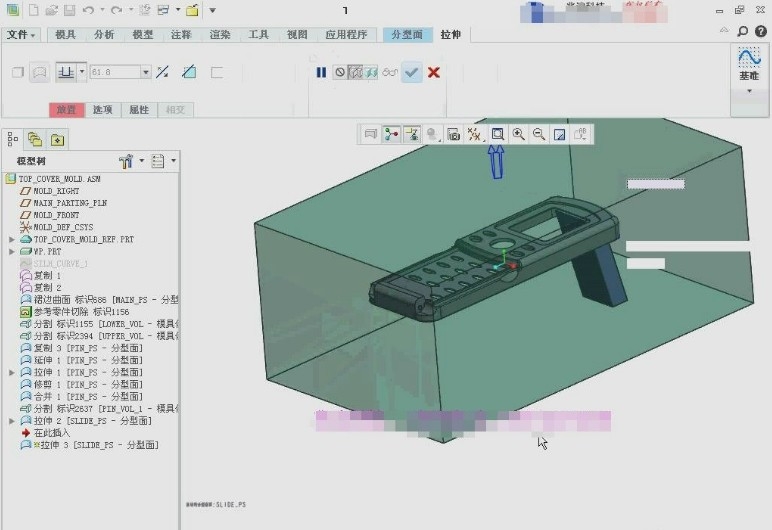The height and width of the screenshot is (530, 772).
Task: Open the depth type dropdown arrow
Action: 82,72
